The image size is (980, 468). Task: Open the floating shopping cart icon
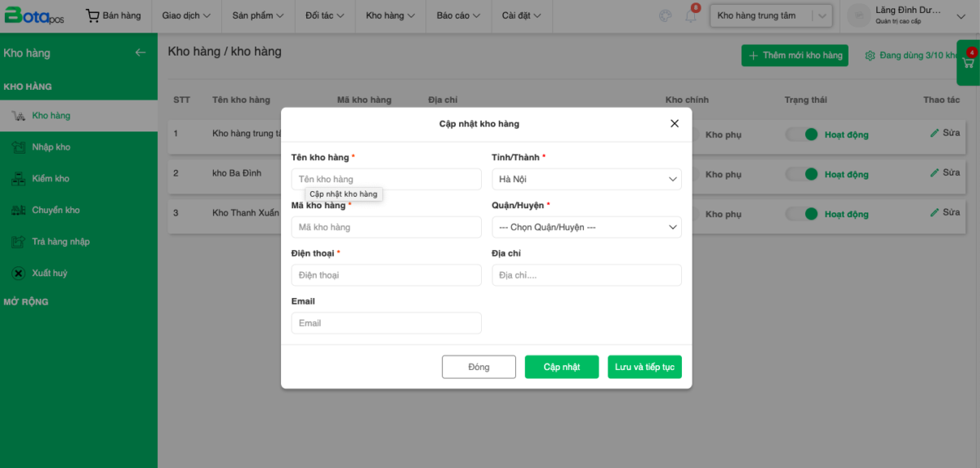(x=969, y=64)
